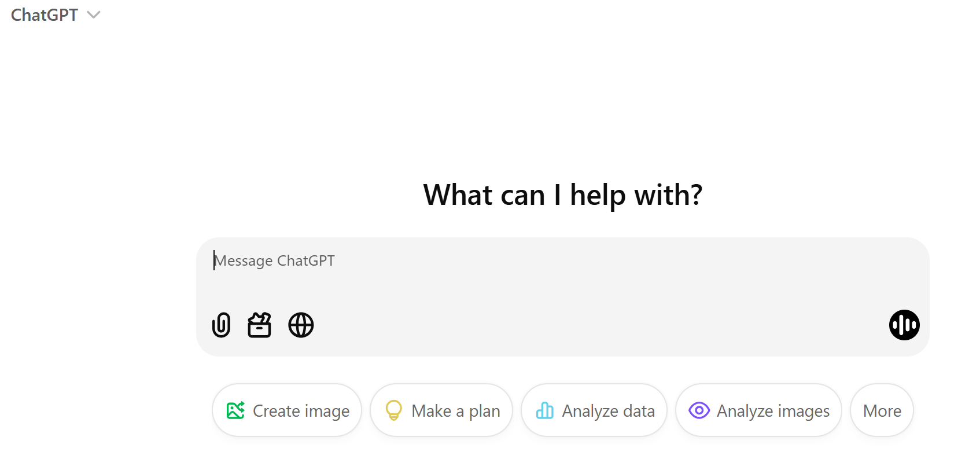Start voice mode with the waveform icon
The width and height of the screenshot is (980, 470).
tap(904, 325)
